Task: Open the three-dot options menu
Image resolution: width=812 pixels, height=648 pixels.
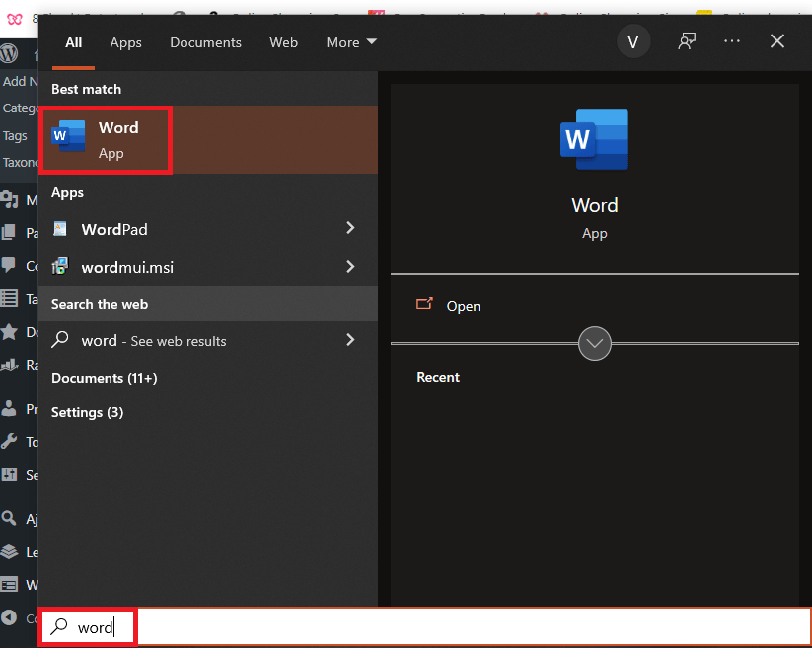Action: (x=732, y=40)
